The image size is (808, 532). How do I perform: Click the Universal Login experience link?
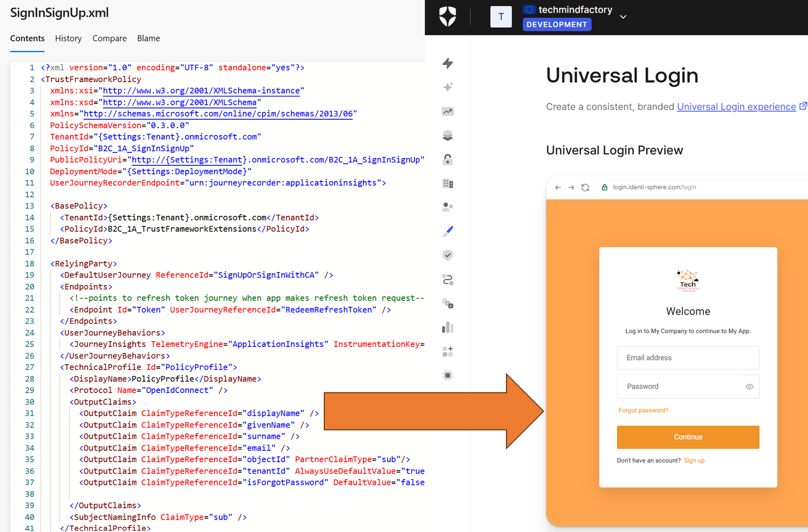point(736,107)
